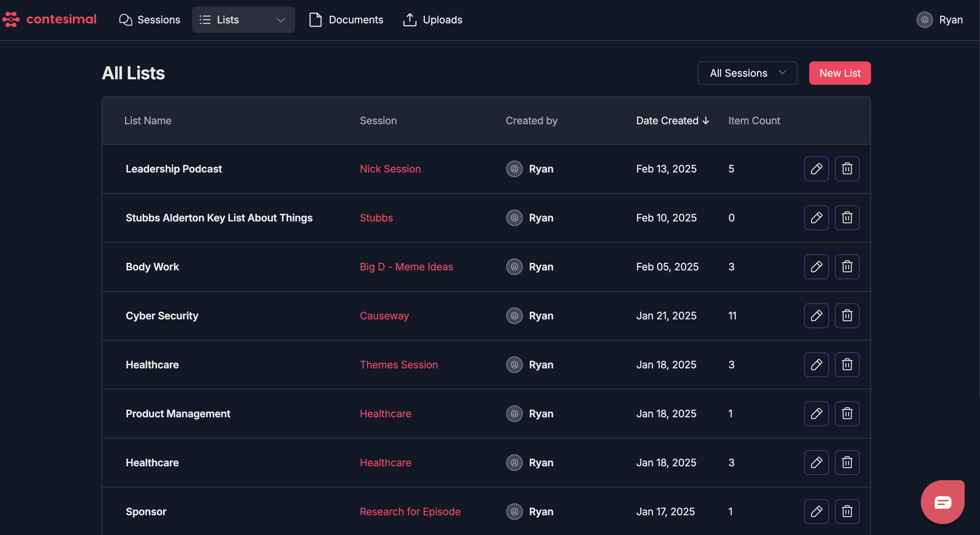
Task: Sort by Date Created column
Action: (672, 121)
